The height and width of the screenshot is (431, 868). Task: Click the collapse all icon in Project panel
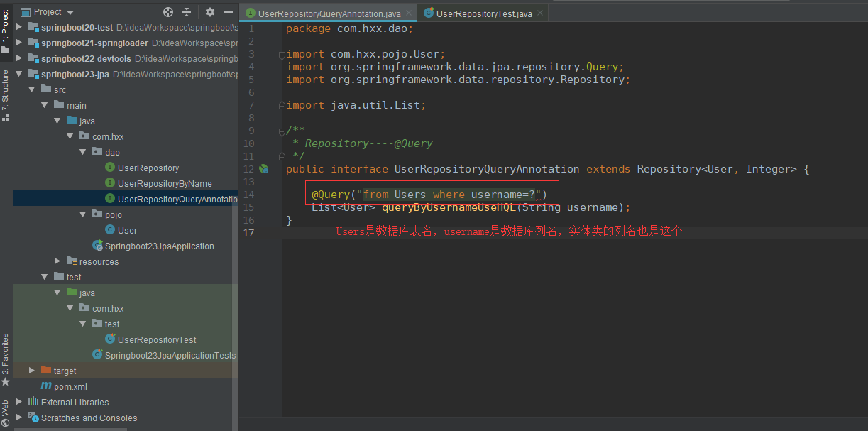[187, 12]
